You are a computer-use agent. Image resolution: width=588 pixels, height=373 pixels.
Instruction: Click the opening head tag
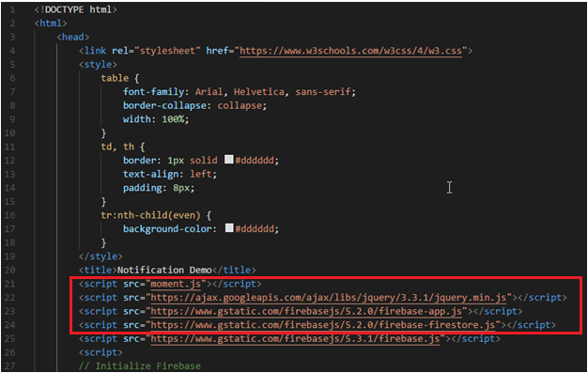pyautogui.click(x=72, y=38)
